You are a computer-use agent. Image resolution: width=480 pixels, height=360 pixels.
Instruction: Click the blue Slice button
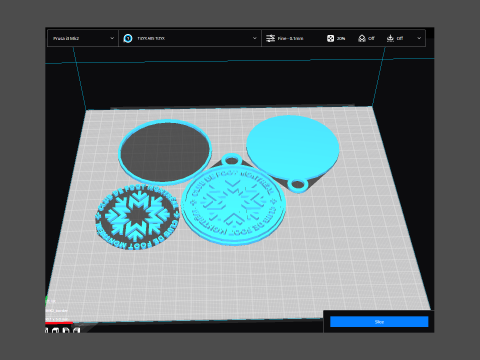tap(379, 322)
